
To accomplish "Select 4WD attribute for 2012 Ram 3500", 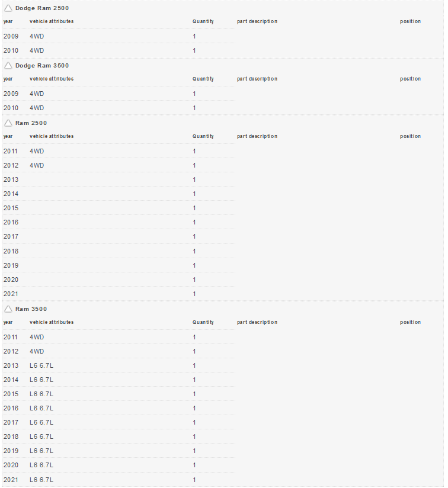I will tap(37, 352).
